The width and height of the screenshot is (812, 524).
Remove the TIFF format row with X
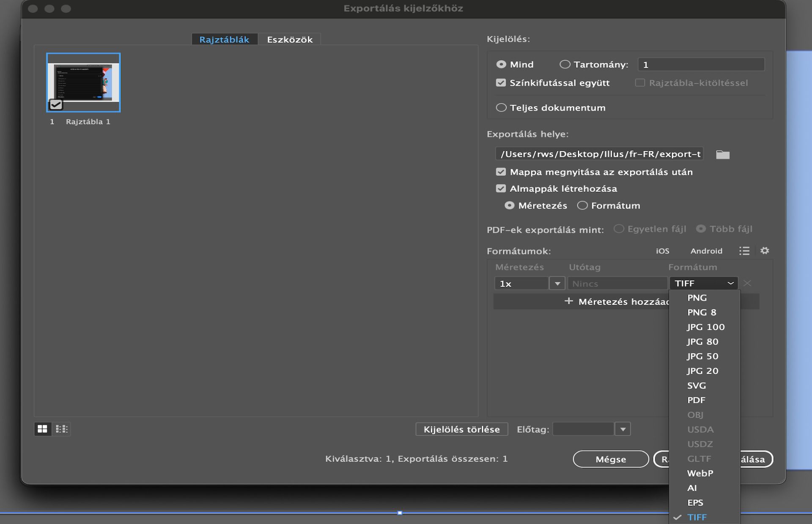(747, 283)
